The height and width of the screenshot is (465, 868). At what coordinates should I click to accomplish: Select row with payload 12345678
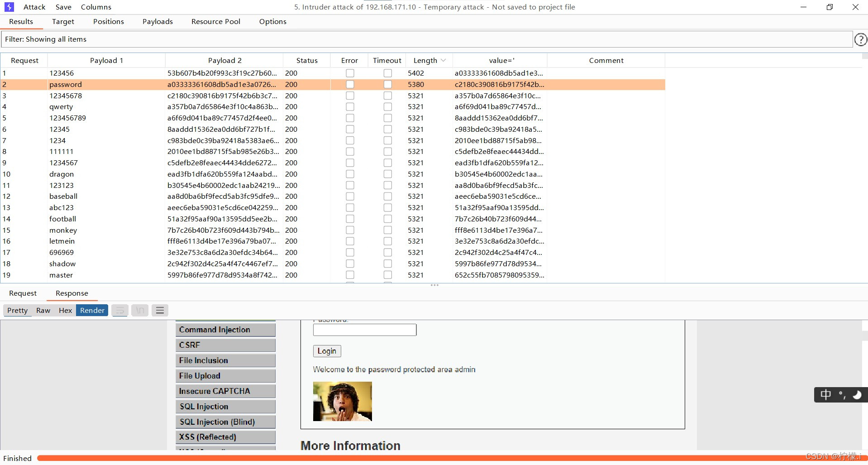(333, 96)
